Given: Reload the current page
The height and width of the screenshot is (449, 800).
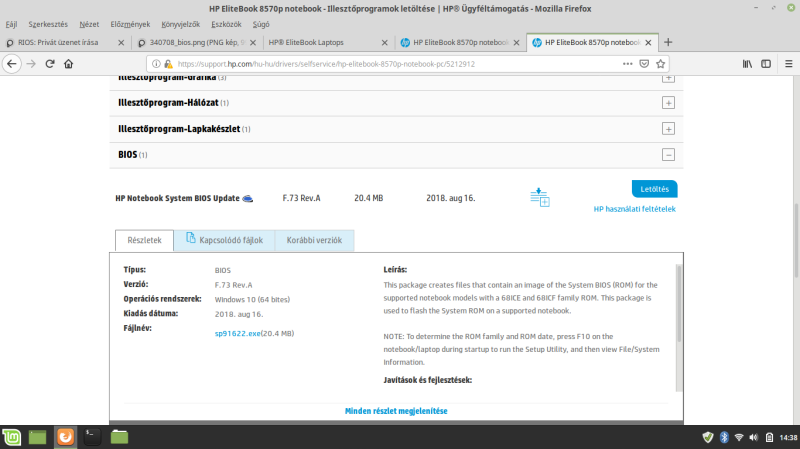Looking at the screenshot, I should click(50, 64).
